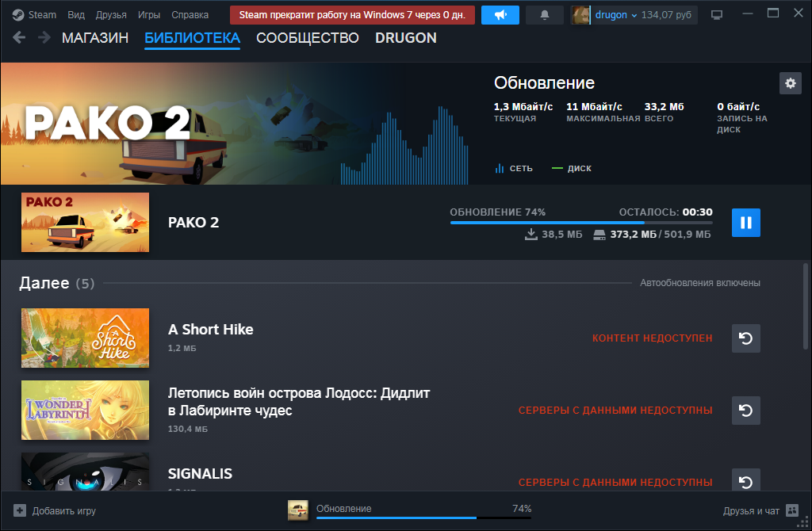Open the Летопись войн острова Лодосс title
This screenshot has width=812, height=531.
(299, 402)
